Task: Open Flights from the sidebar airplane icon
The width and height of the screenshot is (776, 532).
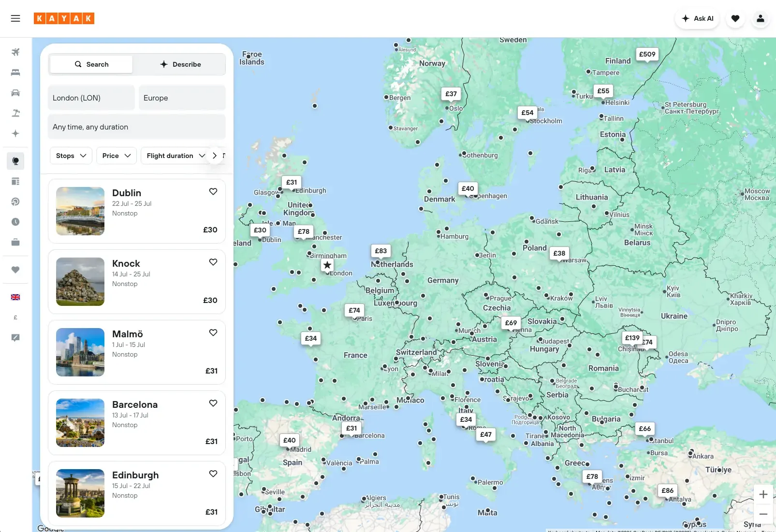Action: tap(15, 52)
